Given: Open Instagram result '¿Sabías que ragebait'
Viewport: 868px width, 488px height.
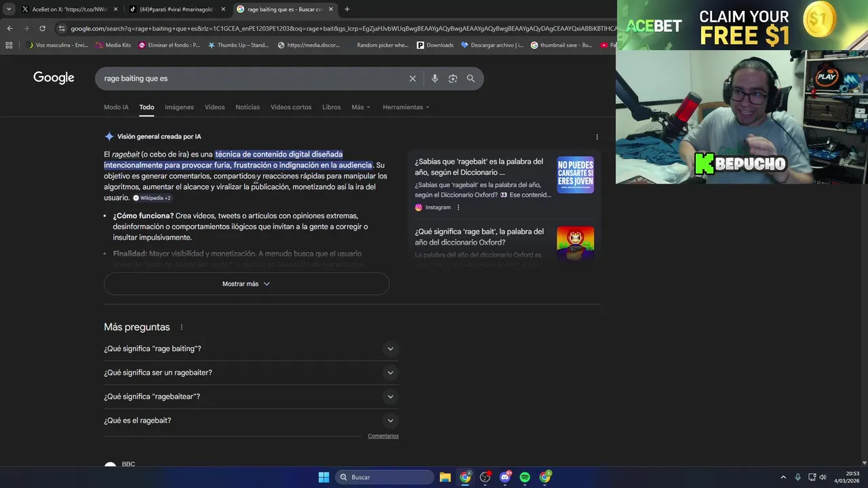Looking at the screenshot, I should [x=479, y=167].
